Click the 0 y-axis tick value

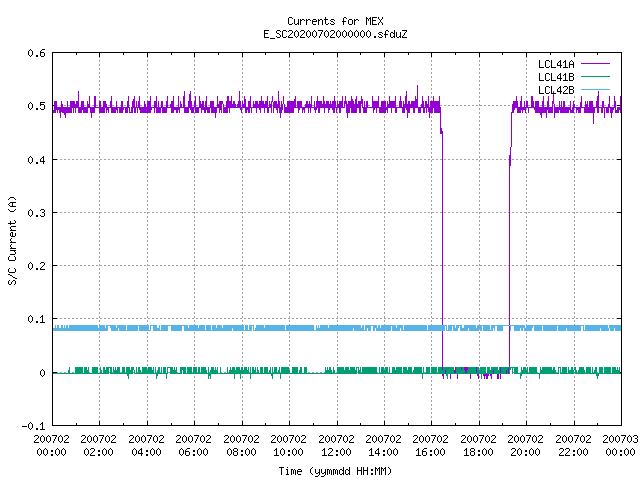pos(42,373)
